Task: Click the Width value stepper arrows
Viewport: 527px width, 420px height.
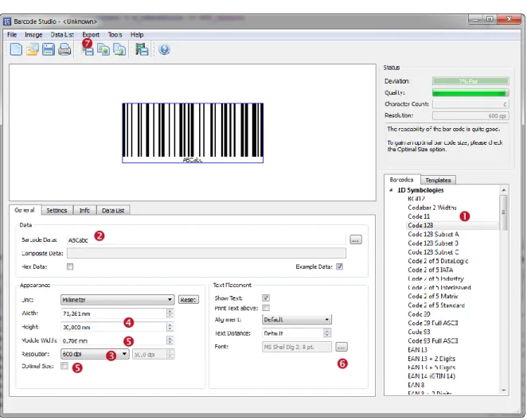Action: [x=170, y=313]
